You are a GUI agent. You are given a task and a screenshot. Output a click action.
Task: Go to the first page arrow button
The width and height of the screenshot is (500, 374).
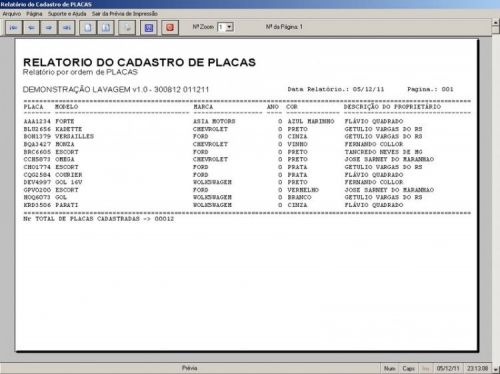[x=14, y=27]
